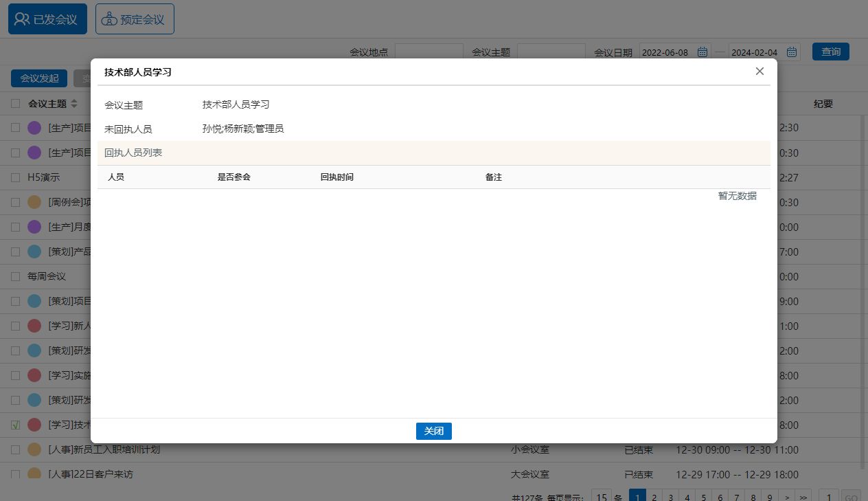Click into the 会议地点 input field
This screenshot has width=868, height=501.
[x=429, y=52]
